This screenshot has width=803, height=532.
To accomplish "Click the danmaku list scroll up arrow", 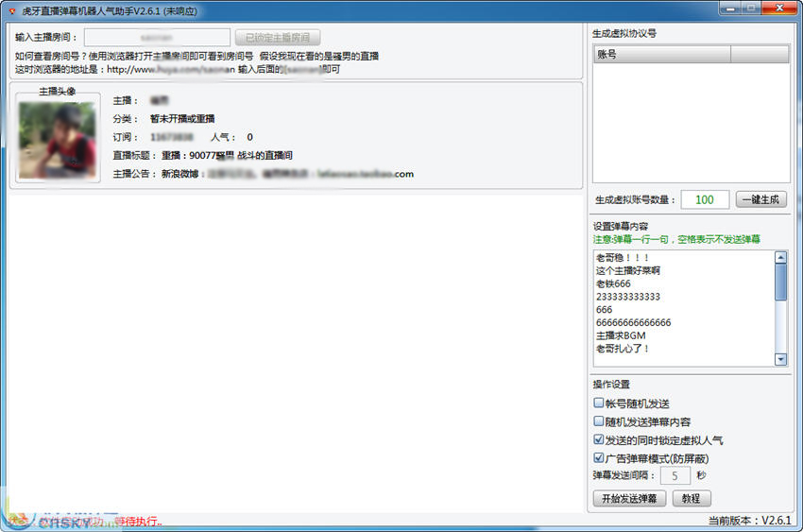I will [x=780, y=257].
